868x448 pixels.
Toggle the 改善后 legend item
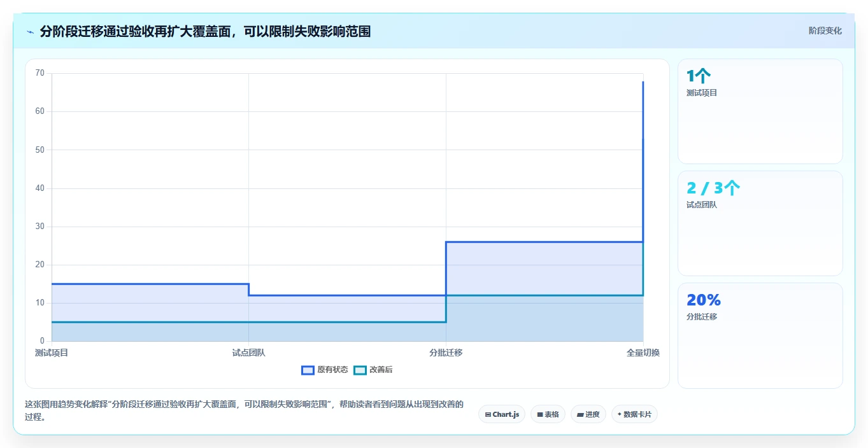[x=373, y=370]
